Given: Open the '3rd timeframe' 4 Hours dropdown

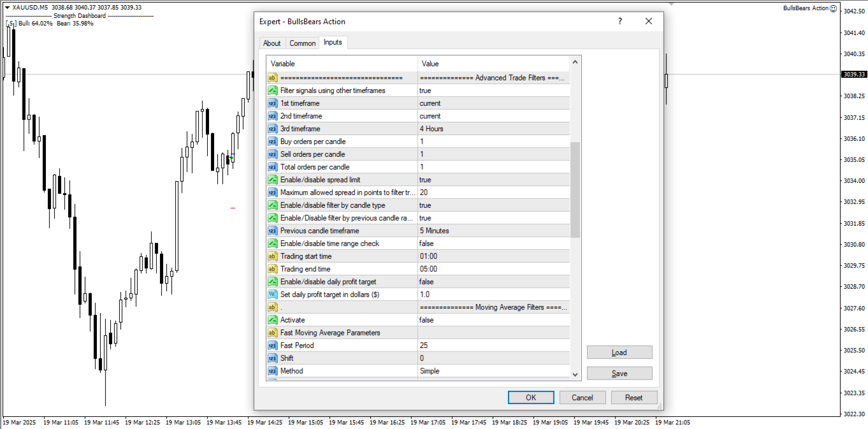Looking at the screenshot, I should 494,129.
